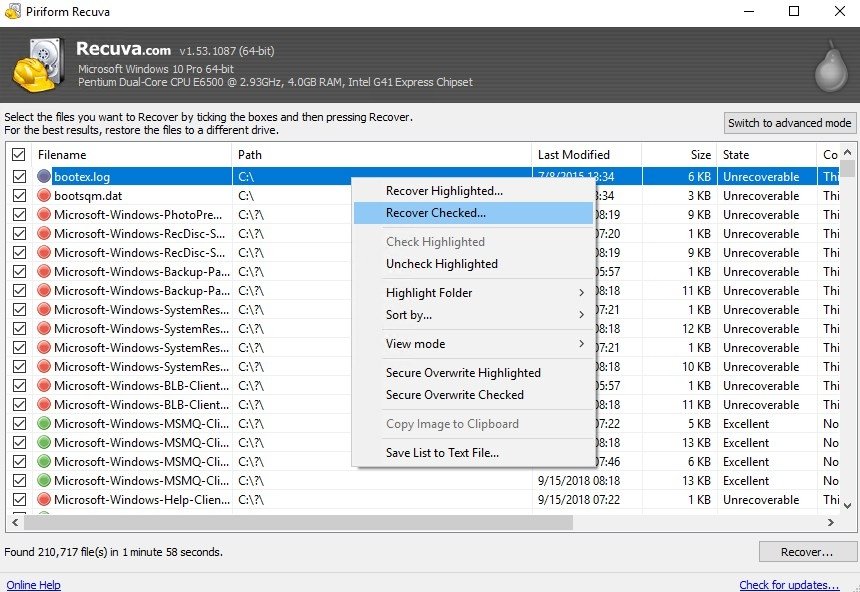Select Secure Overwrite Checked
860x592 pixels.
click(x=473, y=395)
